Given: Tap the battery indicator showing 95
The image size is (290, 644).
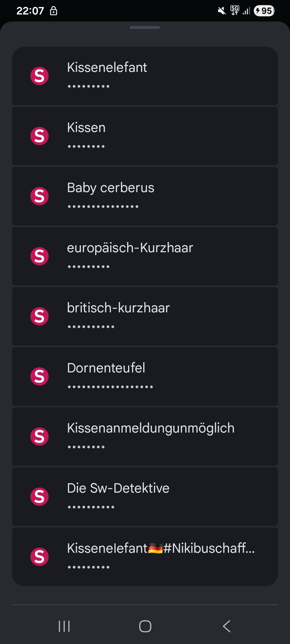Looking at the screenshot, I should tap(264, 11).
